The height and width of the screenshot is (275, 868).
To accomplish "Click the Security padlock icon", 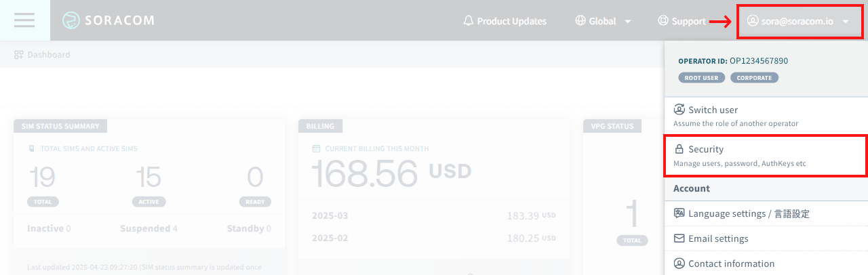I will pyautogui.click(x=679, y=149).
